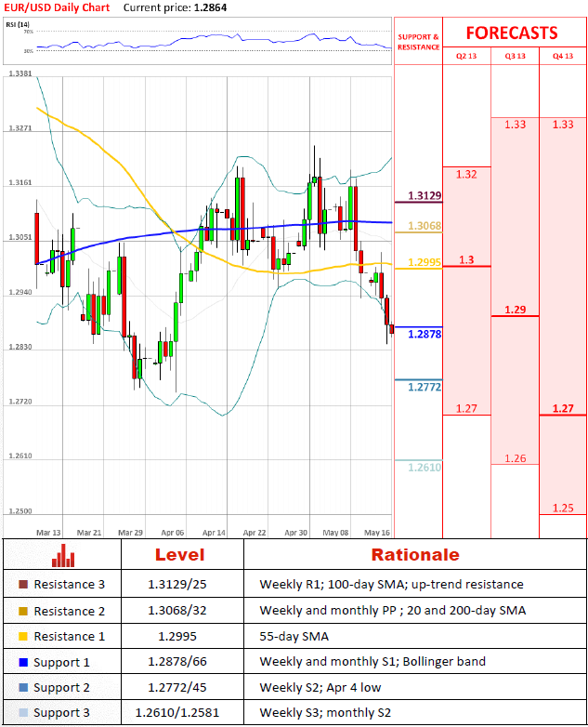Image resolution: width=588 pixels, height=727 pixels.
Task: Click the FORECASTS heading
Action: pos(512,33)
